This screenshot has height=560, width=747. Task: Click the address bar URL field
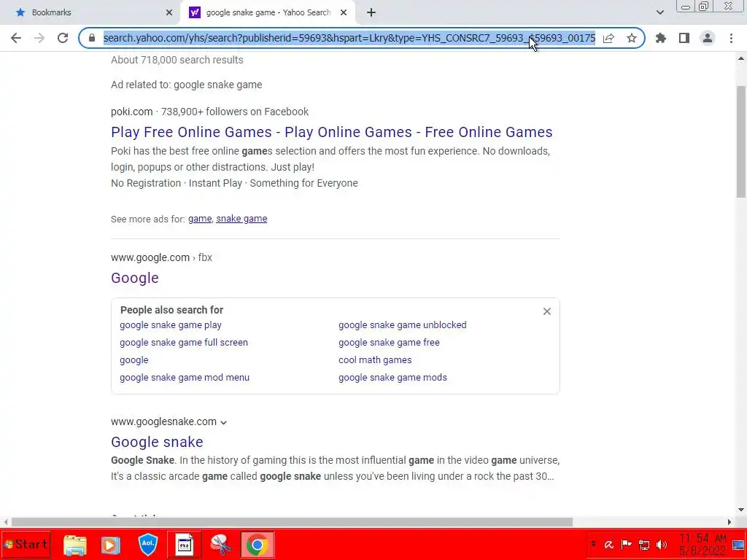click(349, 38)
